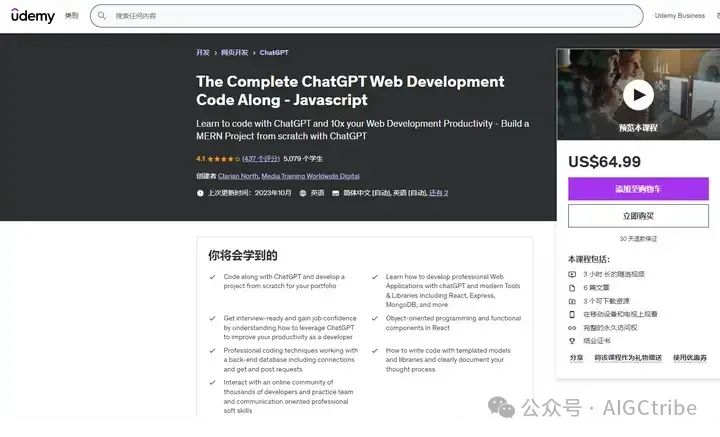The height and width of the screenshot is (437, 720).
Task: Click checkmark beside 'Get interview-ready'
Action: tap(213, 318)
